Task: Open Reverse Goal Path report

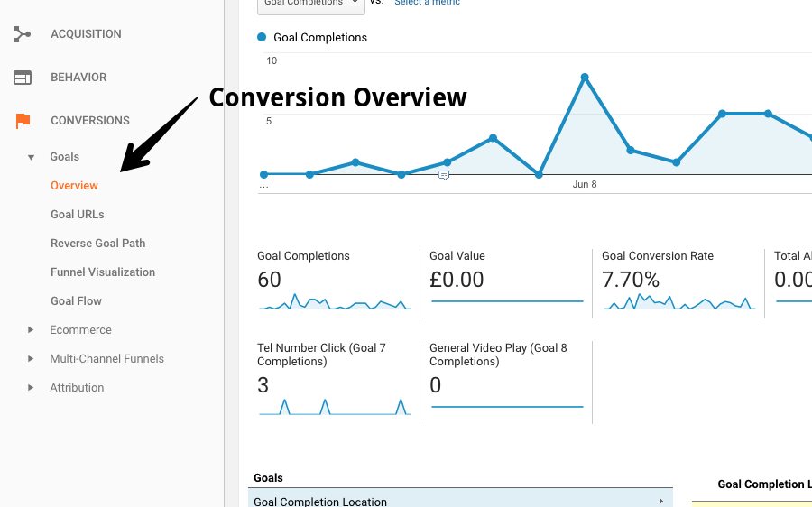Action: [97, 244]
